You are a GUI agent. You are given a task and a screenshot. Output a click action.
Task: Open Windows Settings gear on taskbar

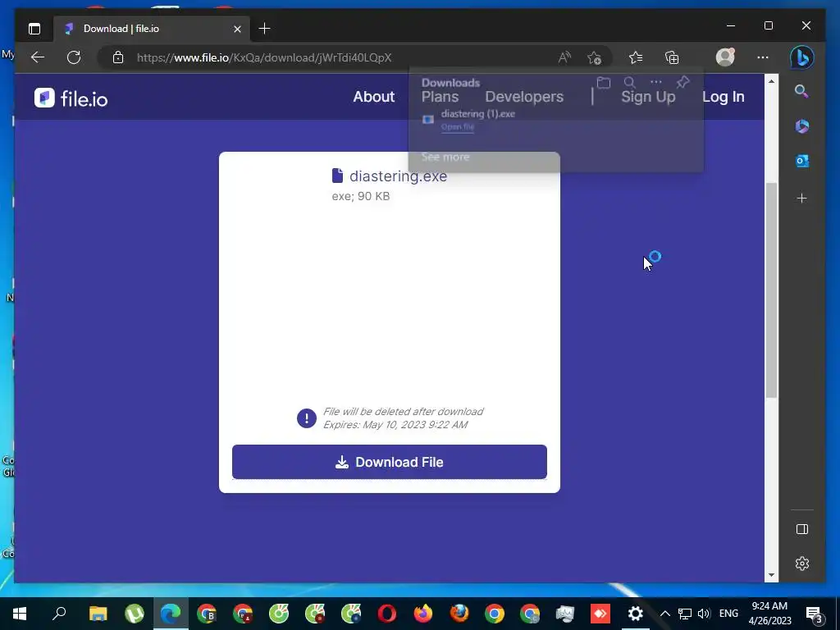[636, 614]
